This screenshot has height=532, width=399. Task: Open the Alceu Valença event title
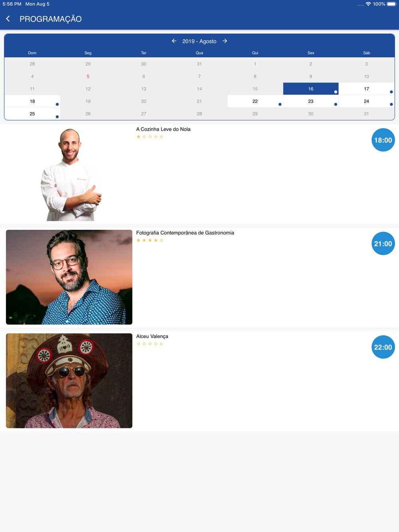tap(152, 336)
